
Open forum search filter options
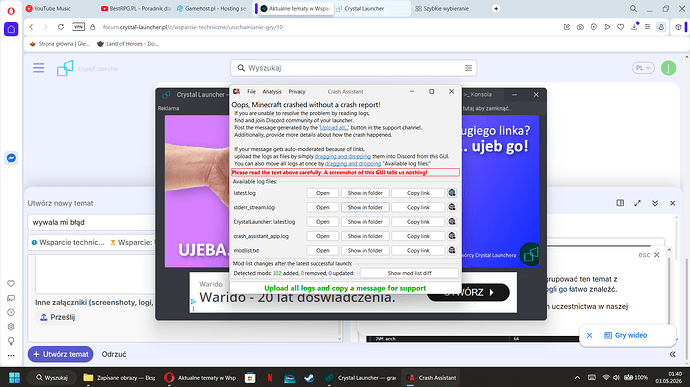pyautogui.click(x=468, y=68)
